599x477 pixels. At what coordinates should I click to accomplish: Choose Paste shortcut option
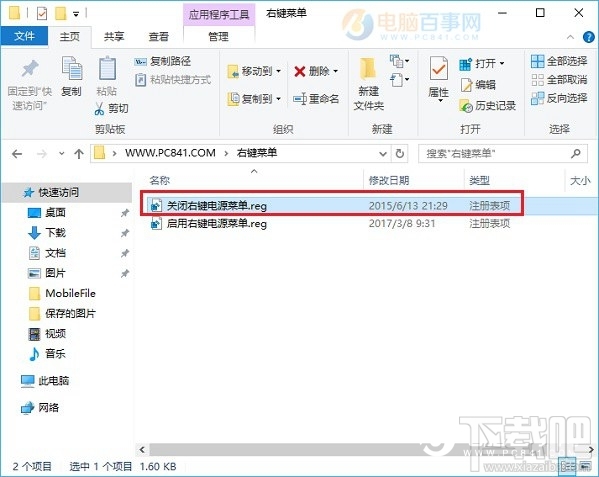pyautogui.click(x=173, y=80)
